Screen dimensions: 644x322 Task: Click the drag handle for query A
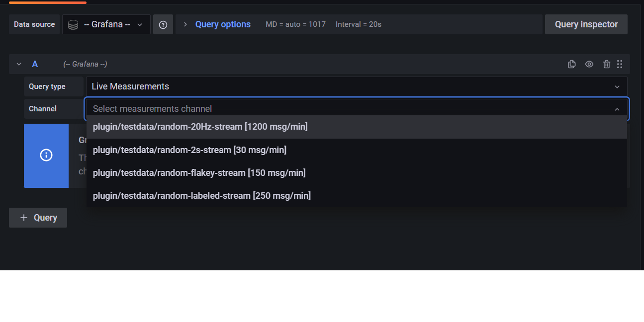tap(620, 64)
